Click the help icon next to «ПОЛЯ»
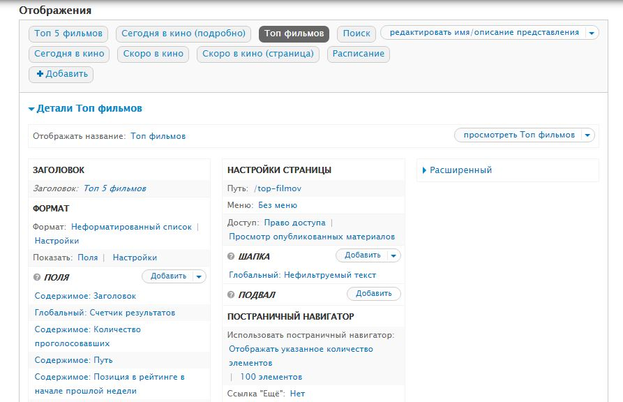The height and width of the screenshot is (402, 623). click(x=37, y=277)
